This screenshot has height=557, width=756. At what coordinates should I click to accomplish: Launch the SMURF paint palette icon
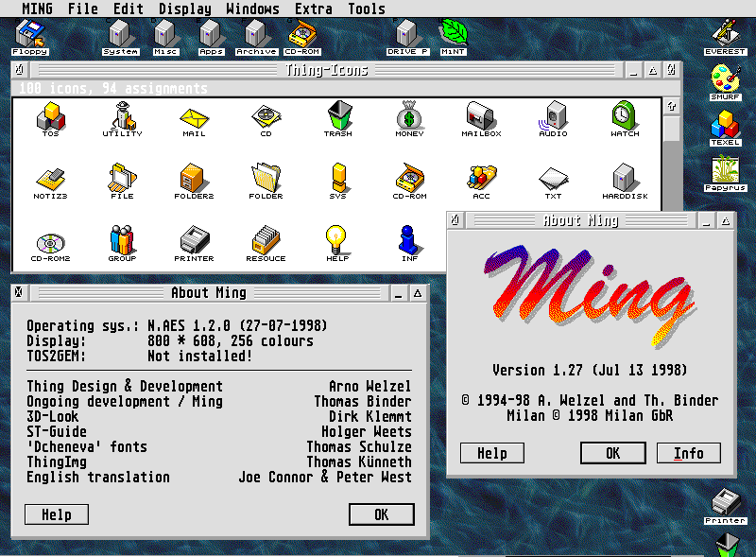(x=725, y=82)
